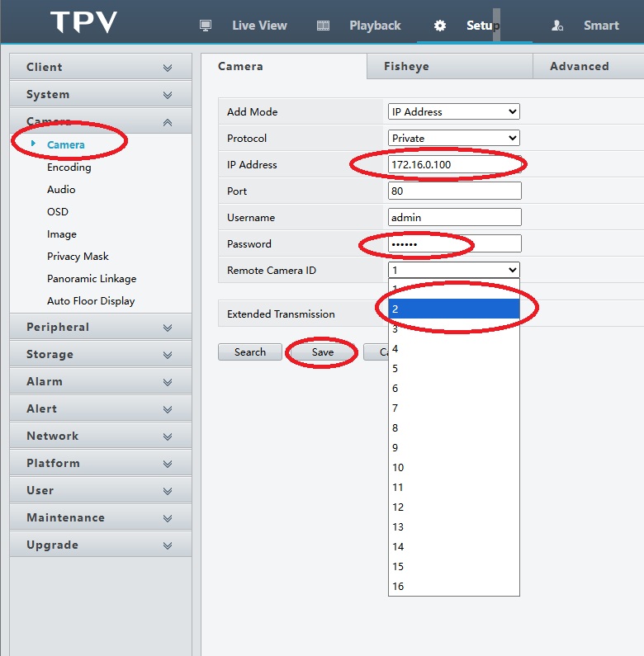
Task: Open the Add Mode dropdown
Action: tap(453, 112)
